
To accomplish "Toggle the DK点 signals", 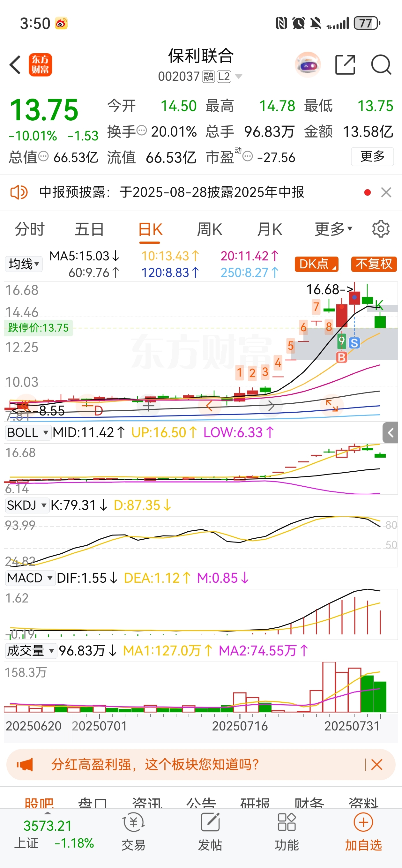I will click(x=316, y=264).
